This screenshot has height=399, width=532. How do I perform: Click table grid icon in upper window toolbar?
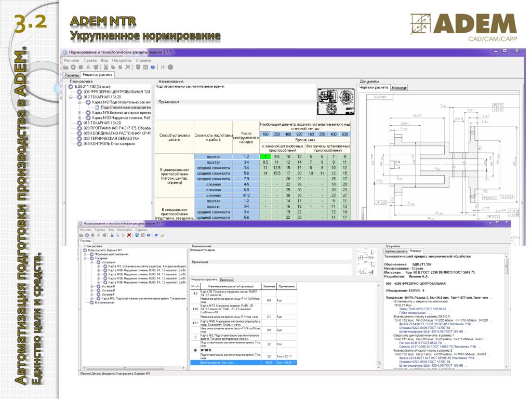pyautogui.click(x=145, y=67)
